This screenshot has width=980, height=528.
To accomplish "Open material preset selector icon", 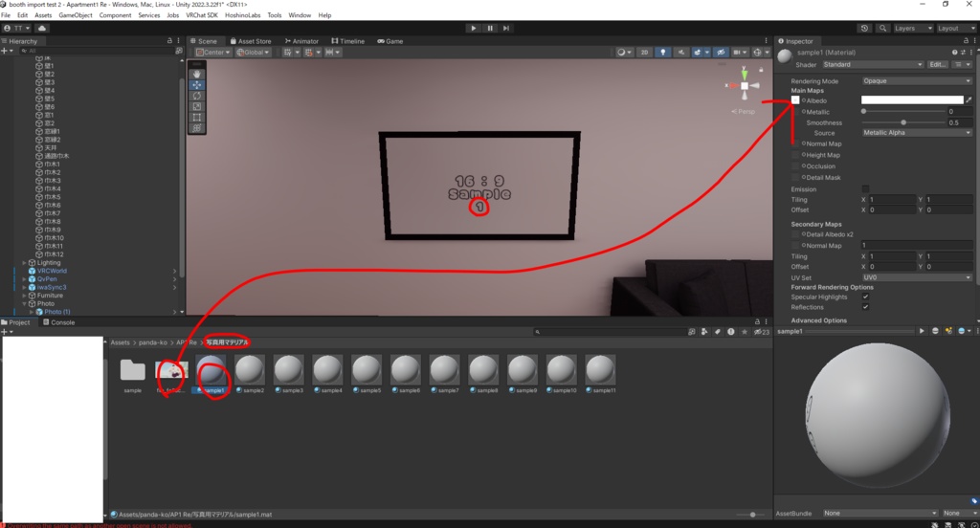I will [x=963, y=53].
